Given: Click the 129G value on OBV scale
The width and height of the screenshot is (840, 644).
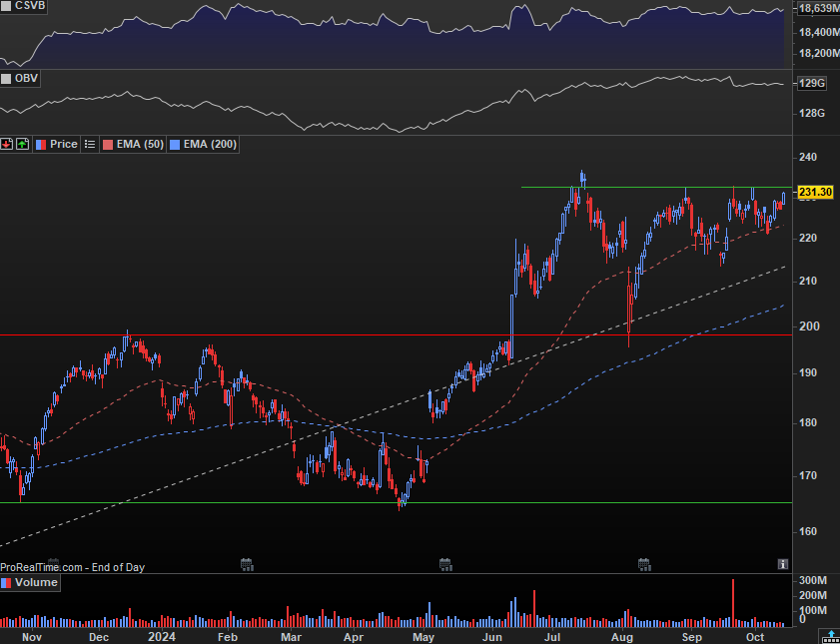Looking at the screenshot, I should click(811, 84).
